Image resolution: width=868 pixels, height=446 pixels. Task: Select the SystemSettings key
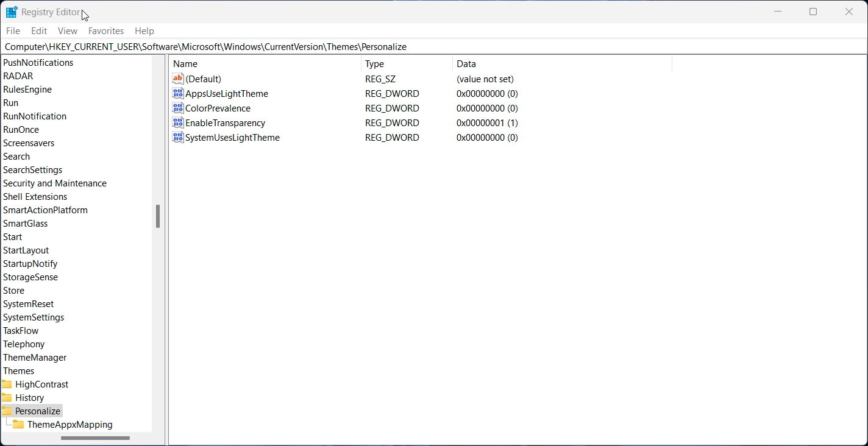pyautogui.click(x=34, y=317)
